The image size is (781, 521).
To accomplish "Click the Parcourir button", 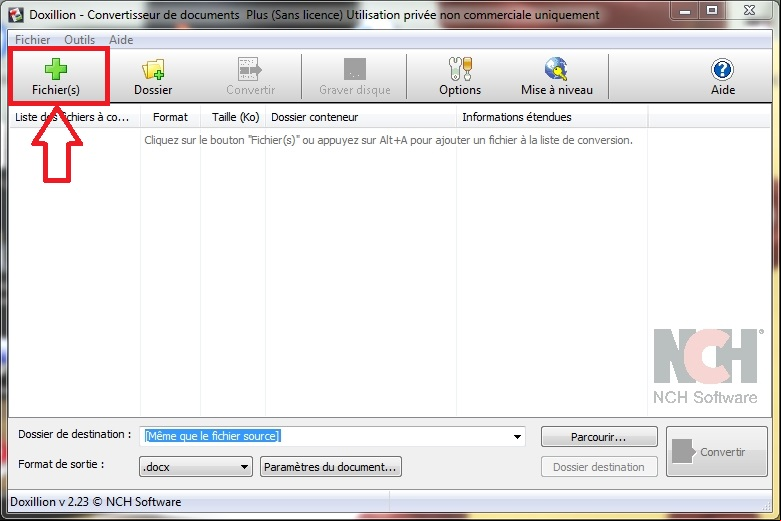I will click(x=599, y=437).
